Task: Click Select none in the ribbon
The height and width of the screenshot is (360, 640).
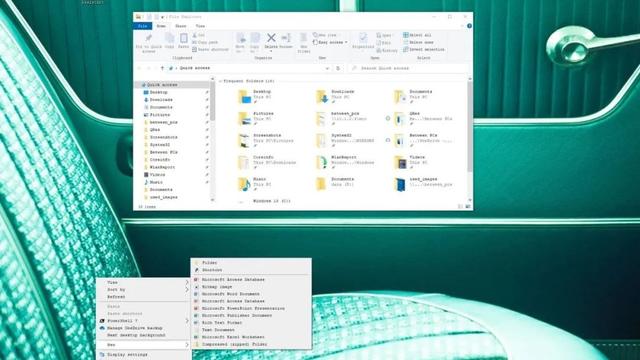Action: coord(418,42)
